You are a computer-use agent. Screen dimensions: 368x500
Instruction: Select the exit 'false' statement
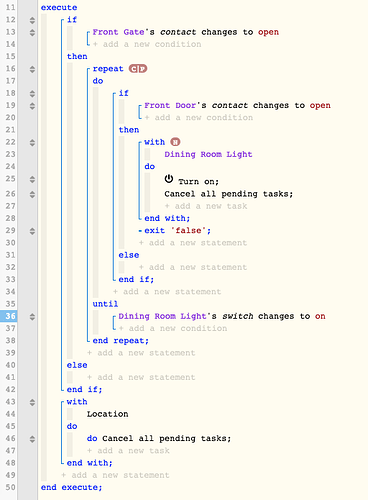(177, 231)
